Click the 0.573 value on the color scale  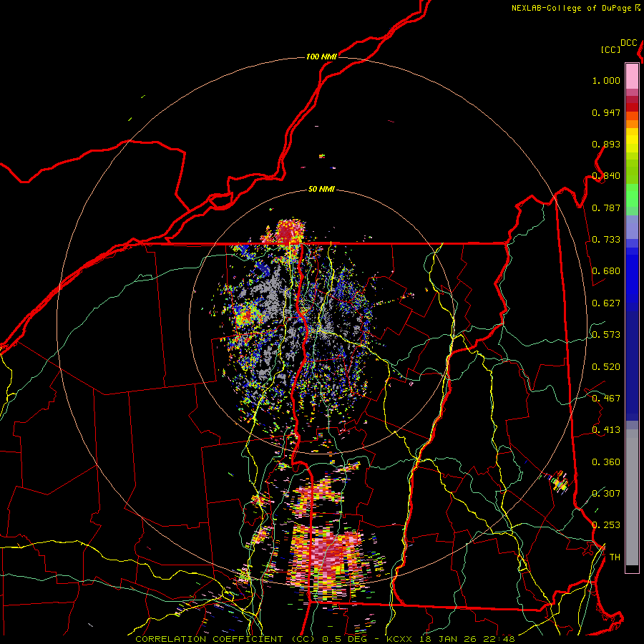[x=606, y=335]
